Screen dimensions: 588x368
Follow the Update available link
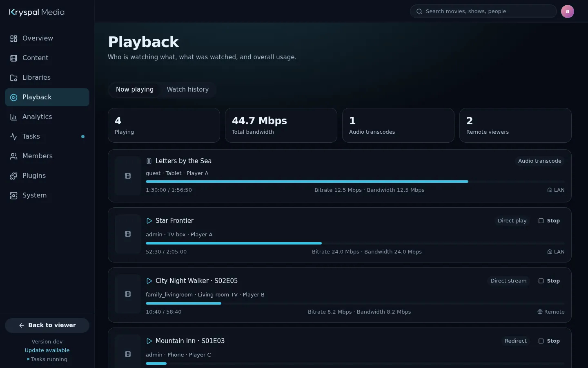pos(47,350)
